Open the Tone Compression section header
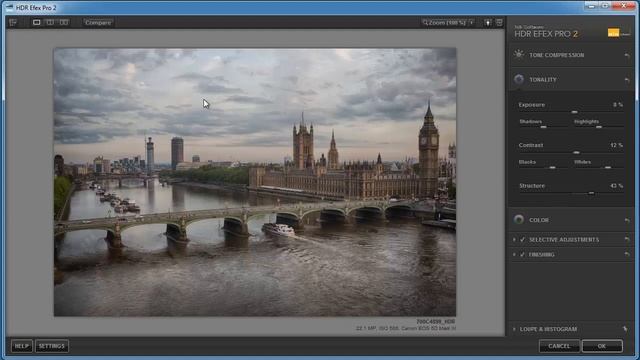The width and height of the screenshot is (640, 360). click(x=557, y=55)
